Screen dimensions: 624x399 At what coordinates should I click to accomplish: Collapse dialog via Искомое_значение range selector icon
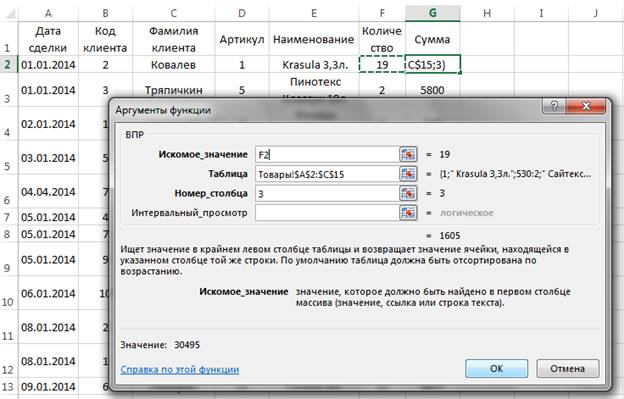coord(408,154)
